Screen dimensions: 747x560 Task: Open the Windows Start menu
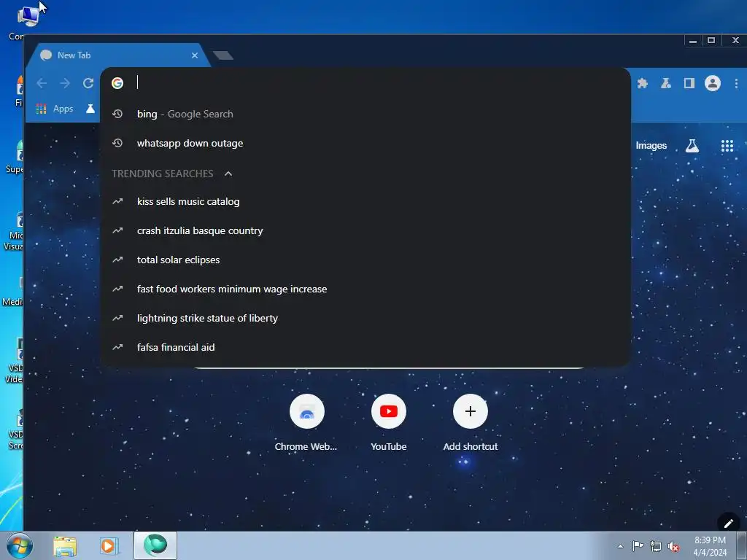[x=19, y=545]
